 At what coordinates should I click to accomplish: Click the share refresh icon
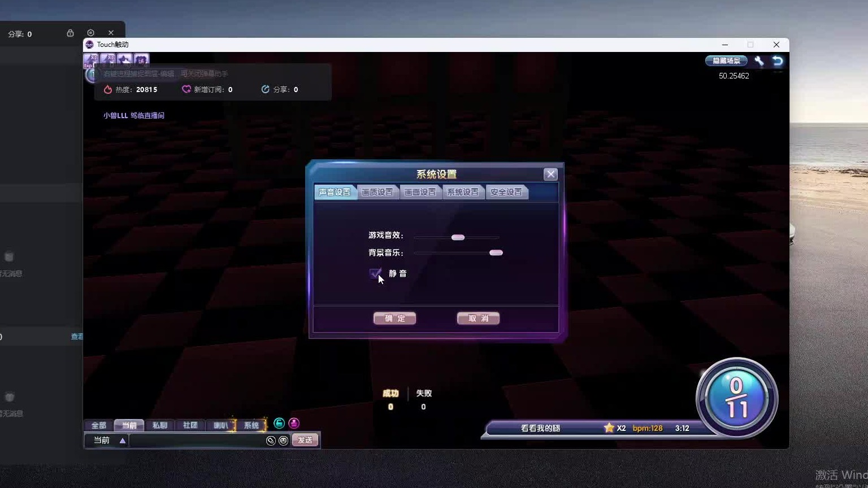265,89
